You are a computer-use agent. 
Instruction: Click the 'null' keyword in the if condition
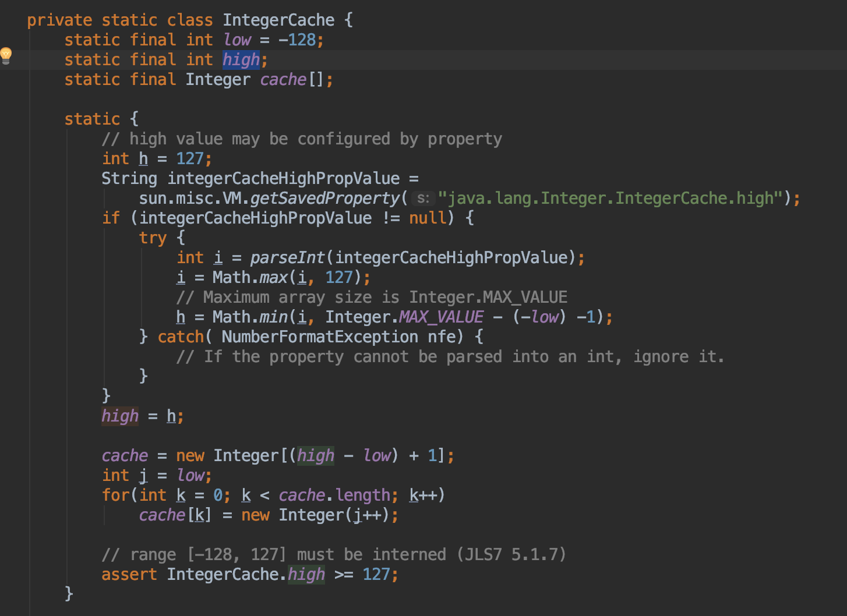(x=428, y=218)
